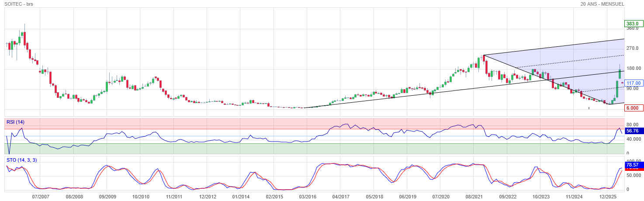Viewport: 644px width, 201px height.
Task: Click the 11/2024 date axis label
Action: pos(575,197)
